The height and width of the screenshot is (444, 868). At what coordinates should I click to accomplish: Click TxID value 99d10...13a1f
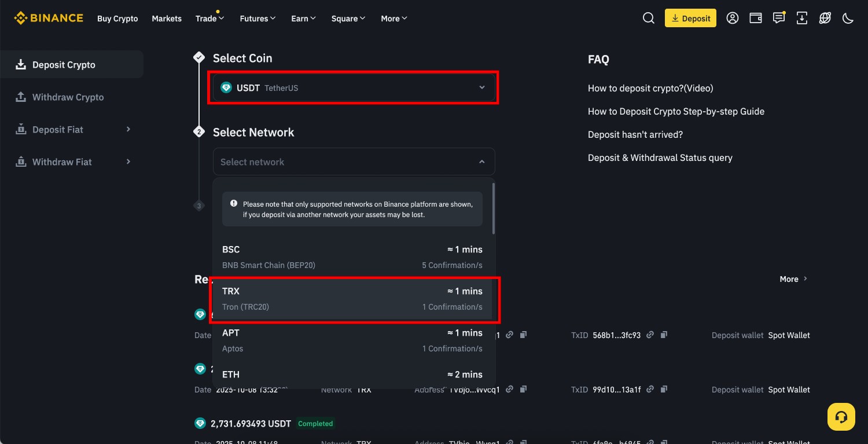coord(617,390)
